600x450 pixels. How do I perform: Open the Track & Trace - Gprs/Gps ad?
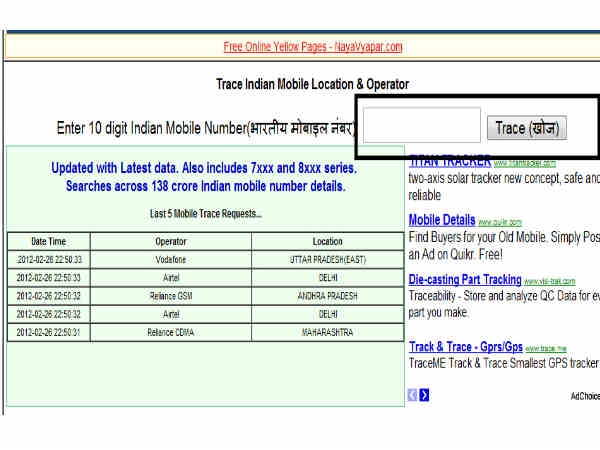coord(466,347)
